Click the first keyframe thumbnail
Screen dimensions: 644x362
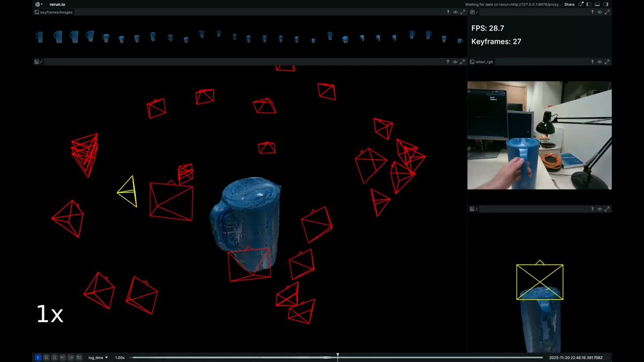point(40,37)
